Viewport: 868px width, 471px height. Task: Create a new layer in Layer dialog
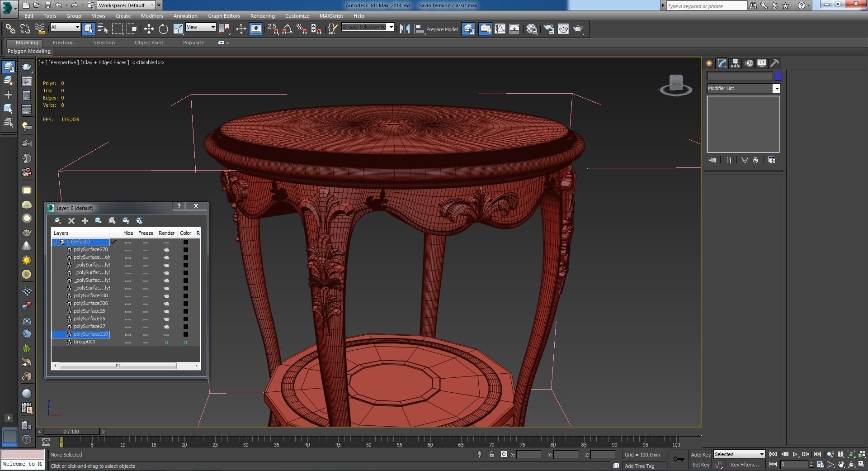(x=58, y=221)
